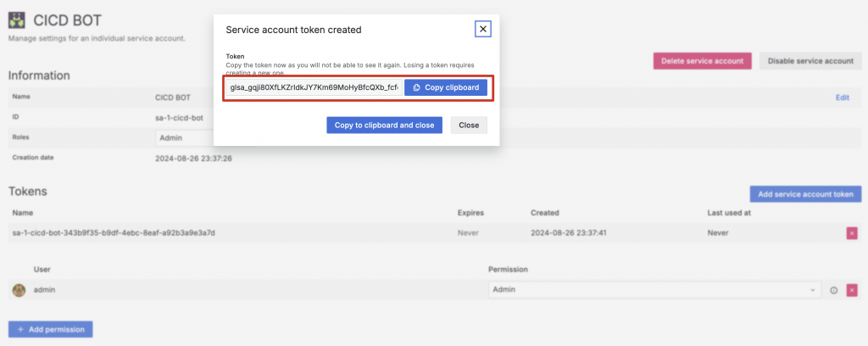Expand the Roles Admin selector
The image size is (868, 346).
pos(182,137)
